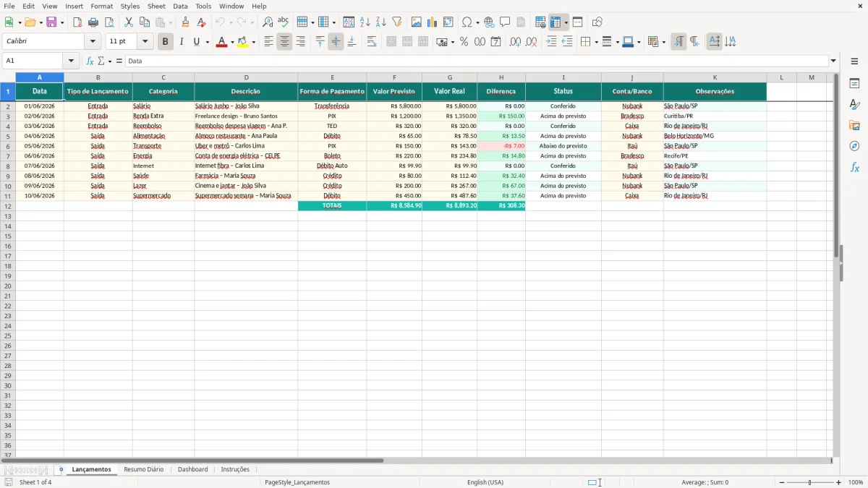Open Function Wizard fx icon
Viewport: 868px width, 488px height.
(x=90, y=61)
